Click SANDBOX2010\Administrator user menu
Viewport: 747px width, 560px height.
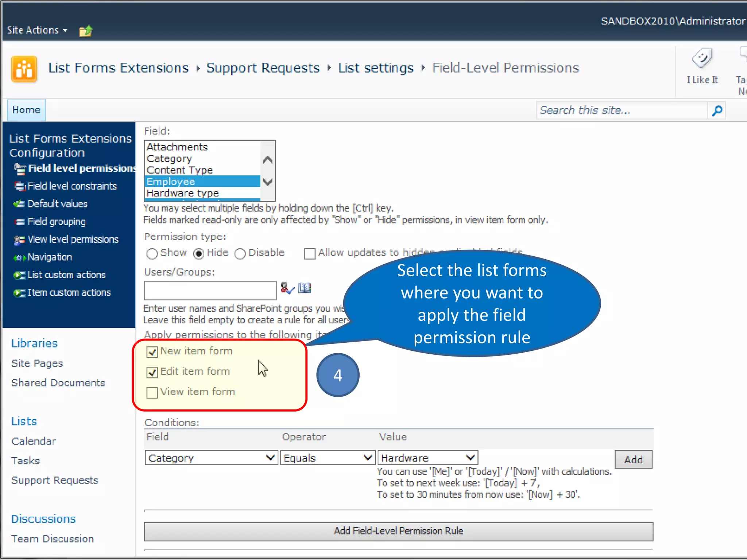click(673, 21)
